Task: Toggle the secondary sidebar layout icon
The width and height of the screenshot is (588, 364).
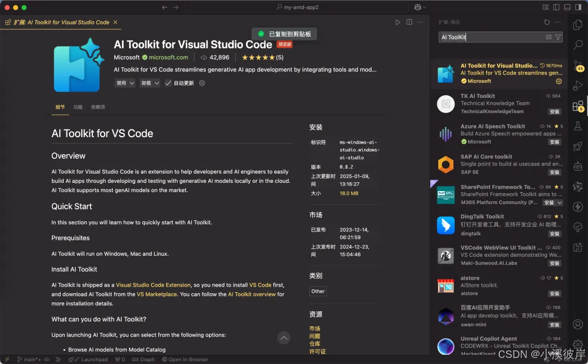Action: [578, 7]
